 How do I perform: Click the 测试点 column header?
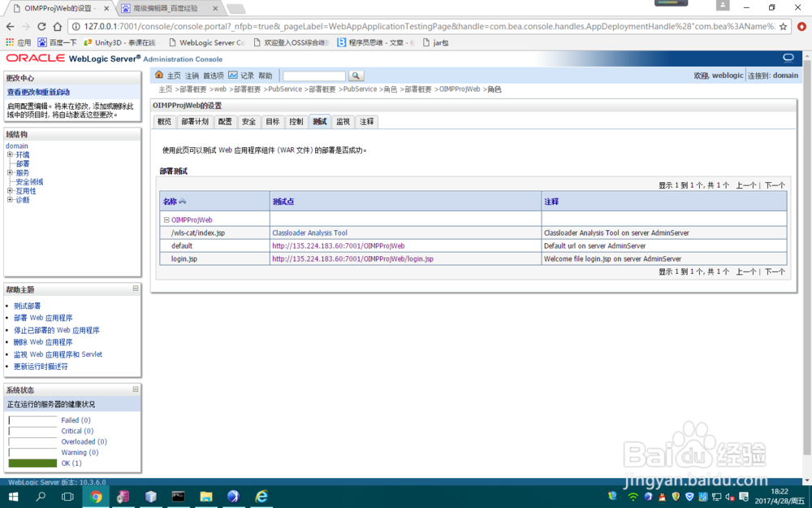point(283,202)
